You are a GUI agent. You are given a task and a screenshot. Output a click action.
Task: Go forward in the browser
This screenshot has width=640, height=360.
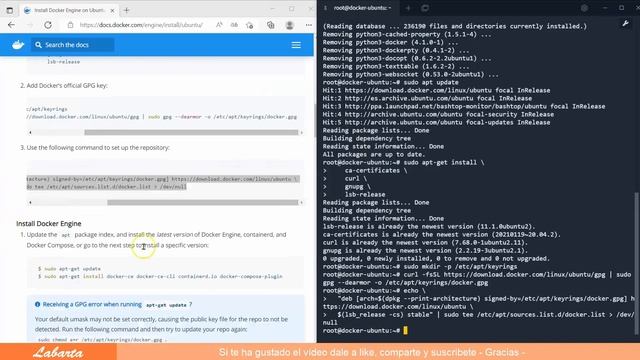pyautogui.click(x=30, y=25)
